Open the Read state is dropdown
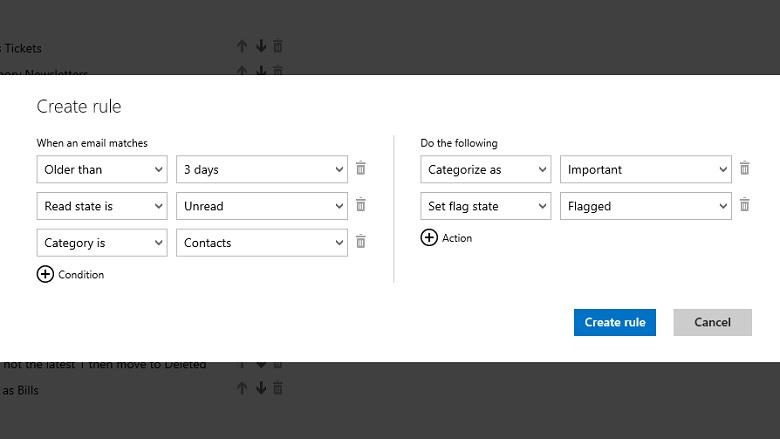780x439 pixels. tap(102, 206)
